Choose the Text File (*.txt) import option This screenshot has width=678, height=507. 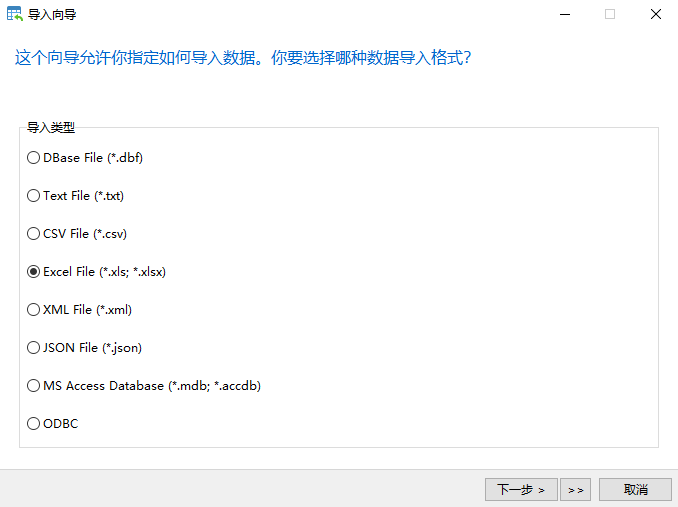pos(75,196)
